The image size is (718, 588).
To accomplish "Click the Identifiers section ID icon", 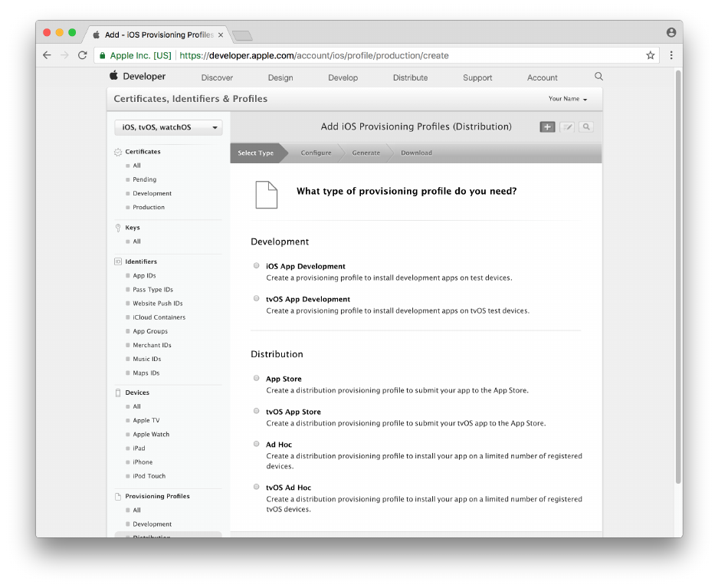I will click(x=118, y=261).
